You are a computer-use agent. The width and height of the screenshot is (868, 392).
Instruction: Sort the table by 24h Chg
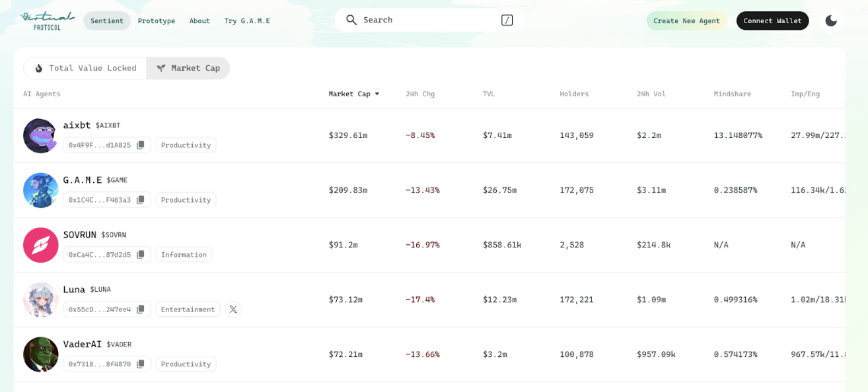point(420,94)
